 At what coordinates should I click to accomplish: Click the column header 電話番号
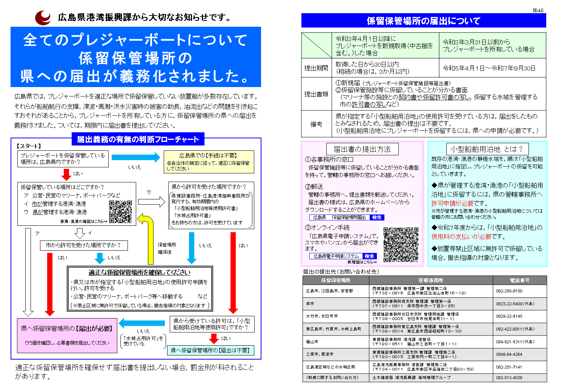click(x=520, y=280)
